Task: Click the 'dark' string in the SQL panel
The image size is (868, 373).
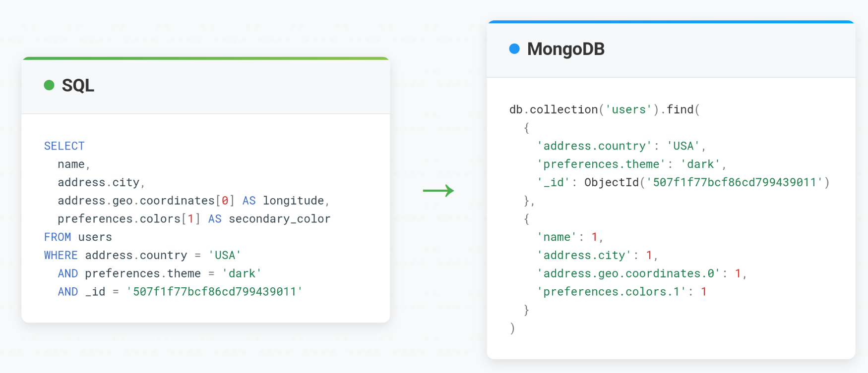Action: click(x=242, y=274)
